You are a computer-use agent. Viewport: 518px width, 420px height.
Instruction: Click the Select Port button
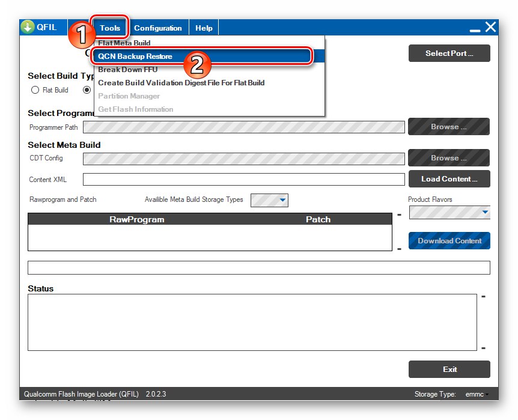tap(449, 53)
